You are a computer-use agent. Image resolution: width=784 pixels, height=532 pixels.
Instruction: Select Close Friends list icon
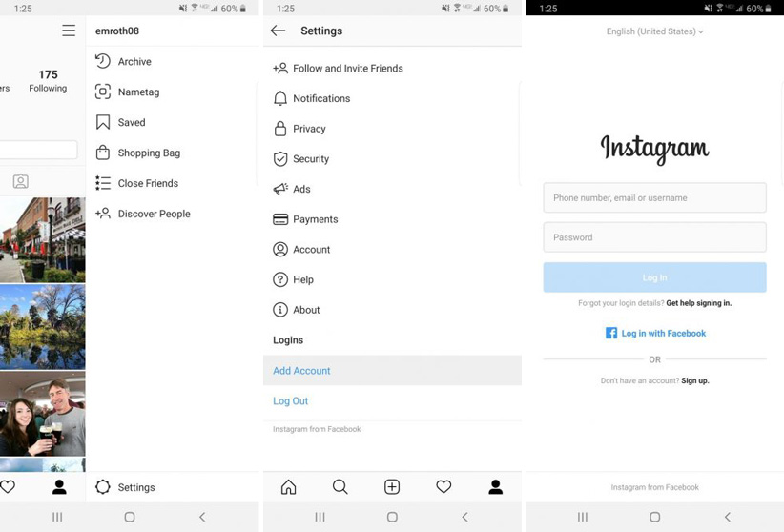[103, 183]
